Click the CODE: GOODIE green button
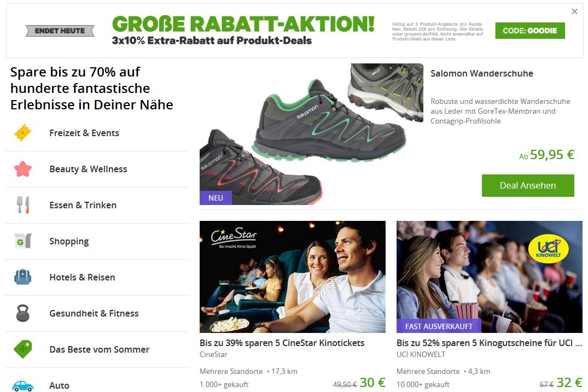 coord(530,31)
